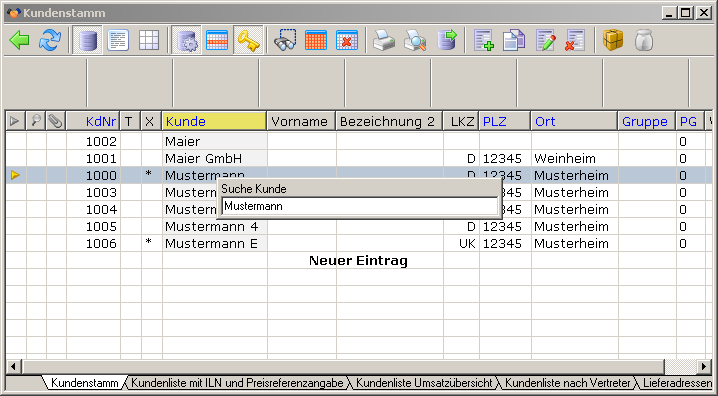
Task: Sort by Gruppe column header
Action: 647,121
